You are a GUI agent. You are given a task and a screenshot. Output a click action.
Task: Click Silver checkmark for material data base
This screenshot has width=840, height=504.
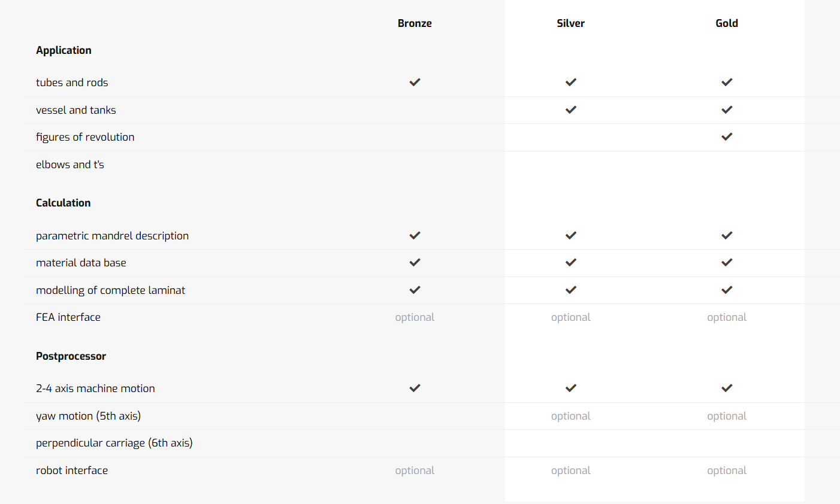pos(571,262)
